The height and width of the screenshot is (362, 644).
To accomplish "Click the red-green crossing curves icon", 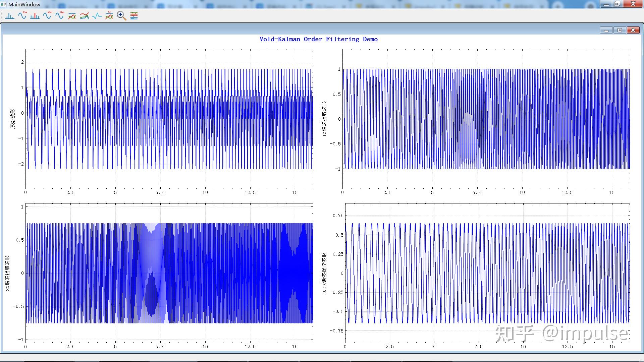I will pos(72,16).
